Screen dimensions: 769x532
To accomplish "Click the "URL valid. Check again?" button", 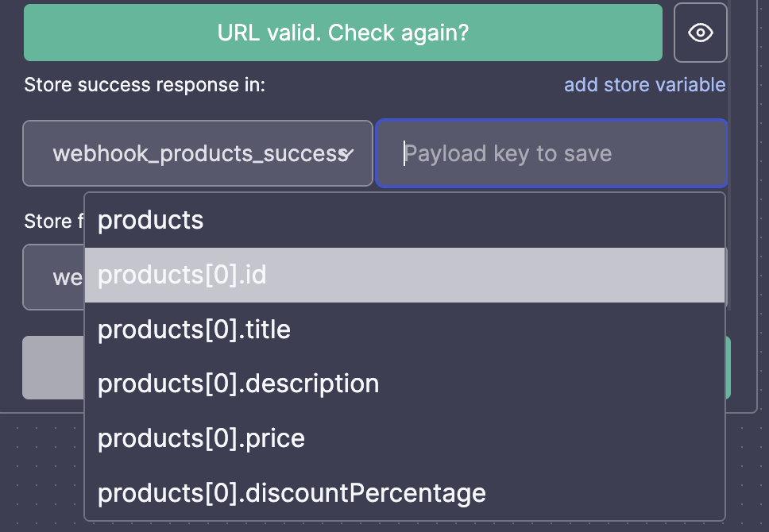I will 343,33.
